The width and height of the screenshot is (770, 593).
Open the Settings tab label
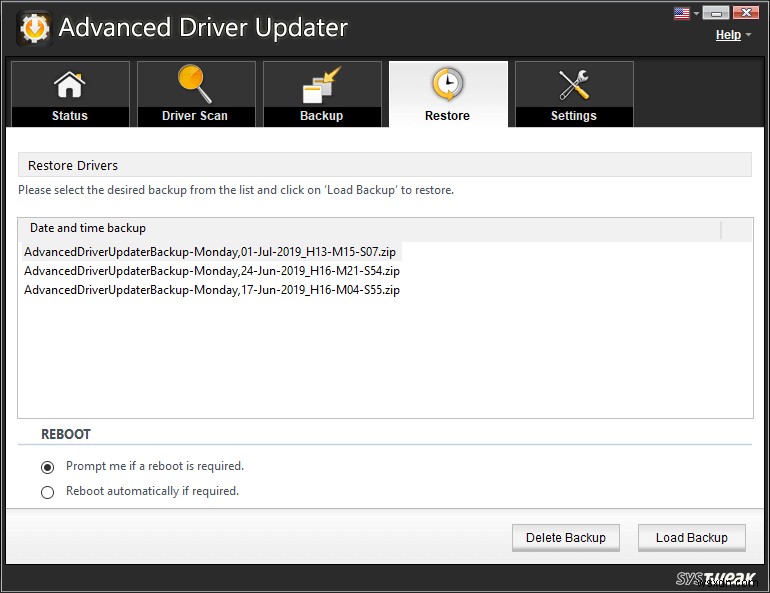574,116
